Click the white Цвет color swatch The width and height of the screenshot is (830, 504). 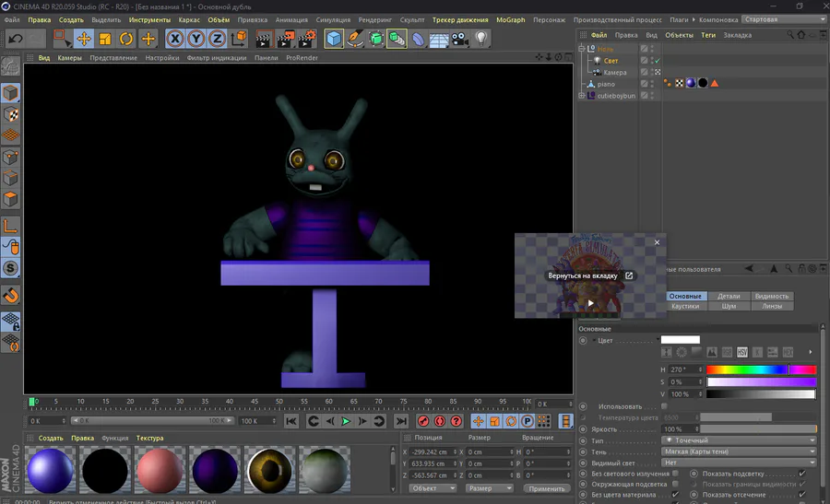coord(681,340)
